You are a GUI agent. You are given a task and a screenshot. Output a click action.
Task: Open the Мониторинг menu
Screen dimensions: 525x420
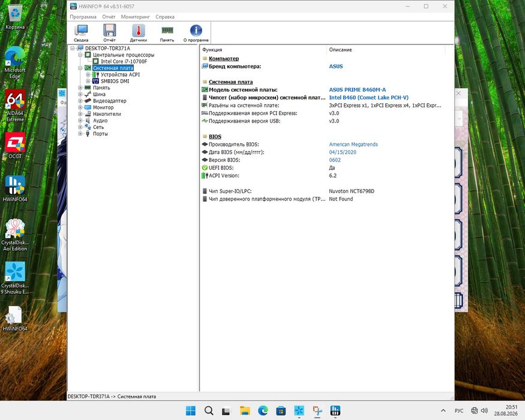click(x=135, y=17)
